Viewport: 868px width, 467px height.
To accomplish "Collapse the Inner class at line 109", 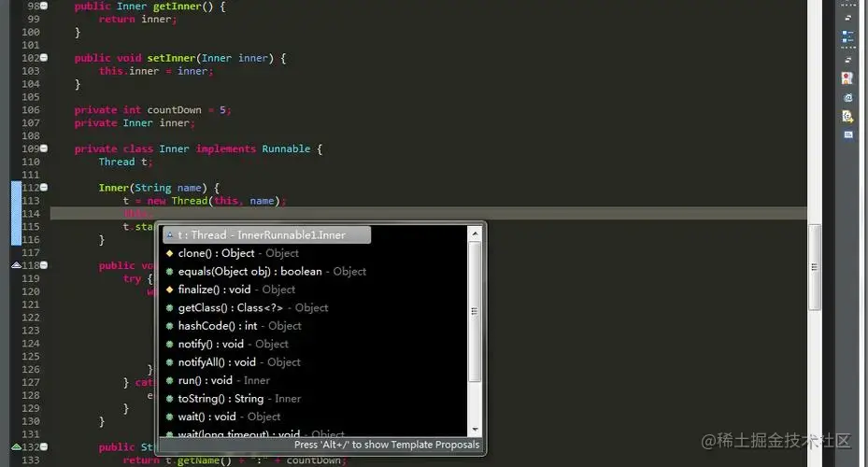I will click(x=44, y=149).
